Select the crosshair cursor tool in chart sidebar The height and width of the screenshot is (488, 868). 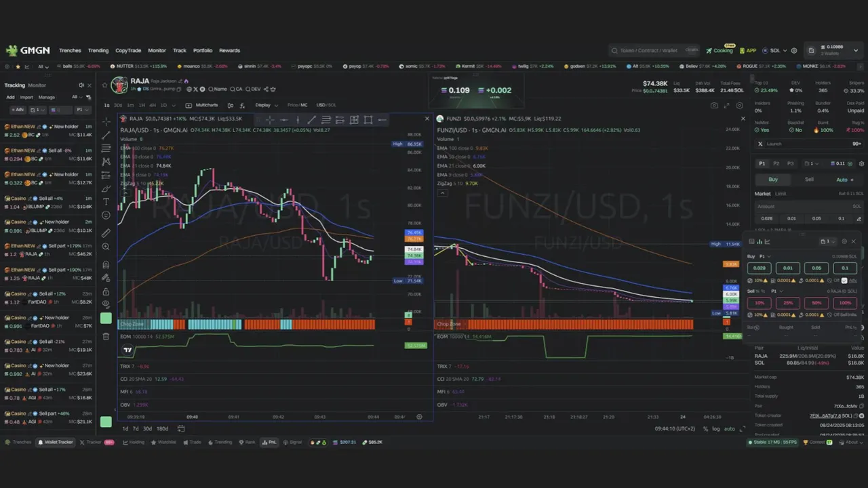click(106, 121)
